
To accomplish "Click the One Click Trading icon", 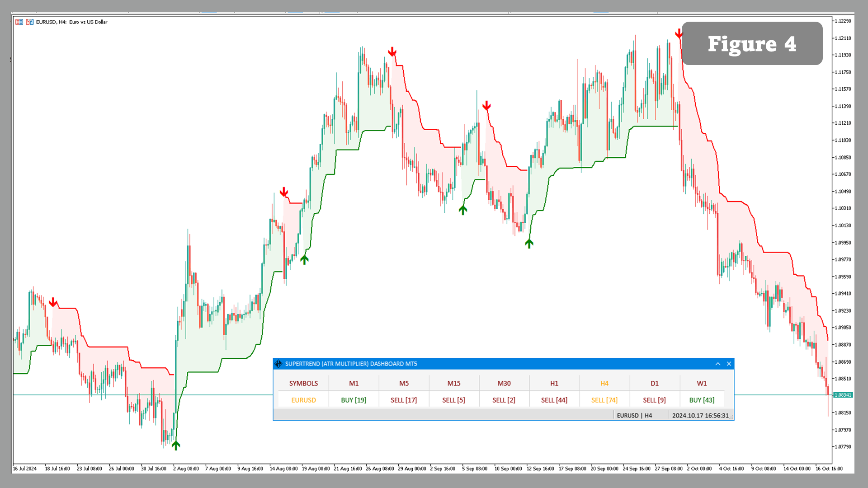I will (30, 22).
